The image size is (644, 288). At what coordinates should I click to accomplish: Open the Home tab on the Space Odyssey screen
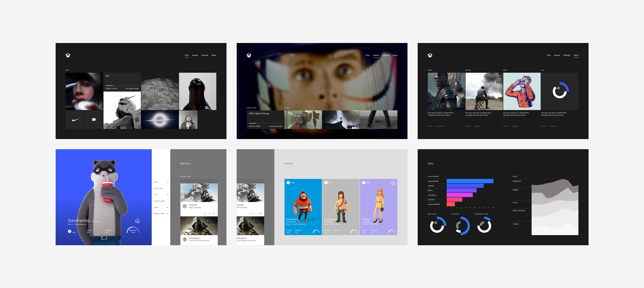[376, 55]
